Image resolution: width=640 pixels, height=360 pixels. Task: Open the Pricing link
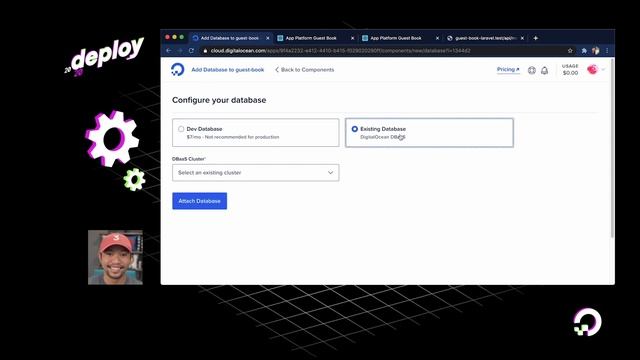[x=508, y=69]
